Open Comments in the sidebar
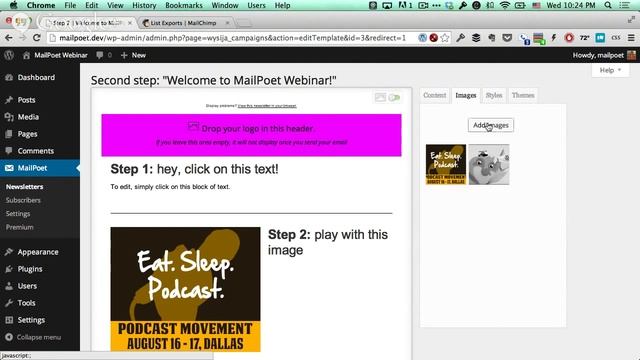Screen dimensions: 640x360 (36, 151)
